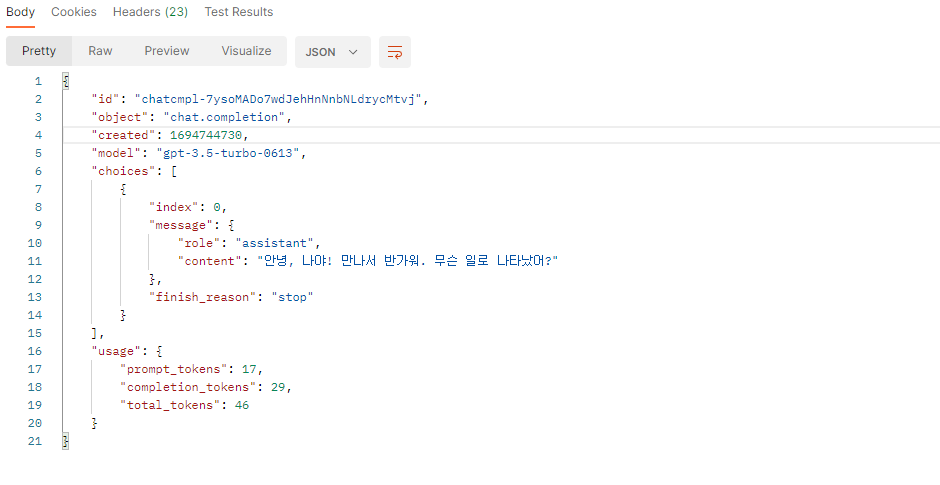Click the "choices" key on line 6
The width and height of the screenshot is (940, 485).
coord(123,171)
